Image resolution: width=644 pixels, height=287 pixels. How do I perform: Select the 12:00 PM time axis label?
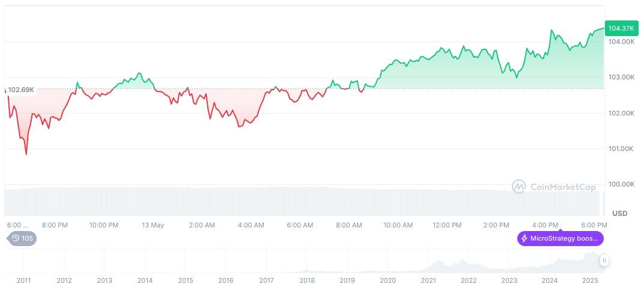pyautogui.click(x=447, y=225)
